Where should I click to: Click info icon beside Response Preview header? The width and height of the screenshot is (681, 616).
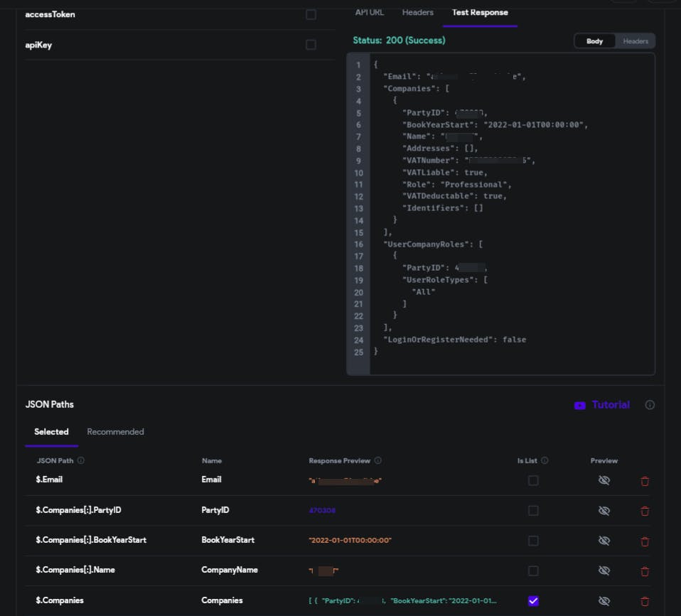tap(377, 460)
